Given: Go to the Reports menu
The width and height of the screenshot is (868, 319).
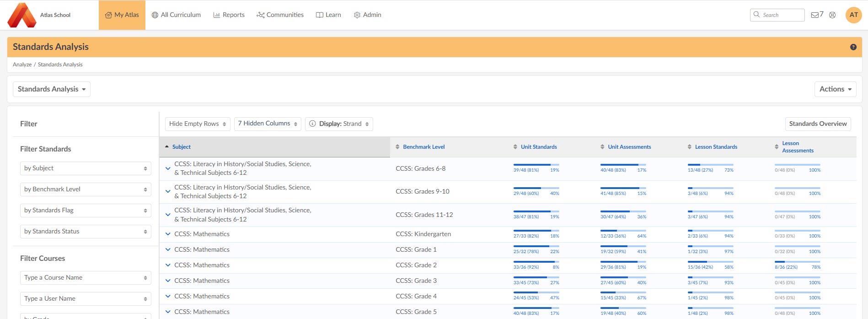Looking at the screenshot, I should (229, 15).
